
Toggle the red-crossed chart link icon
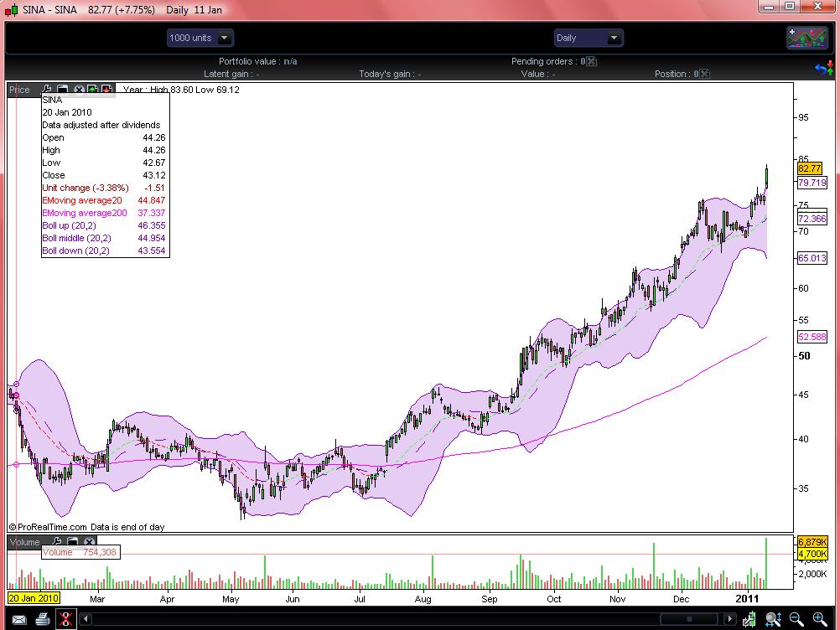pos(65,620)
